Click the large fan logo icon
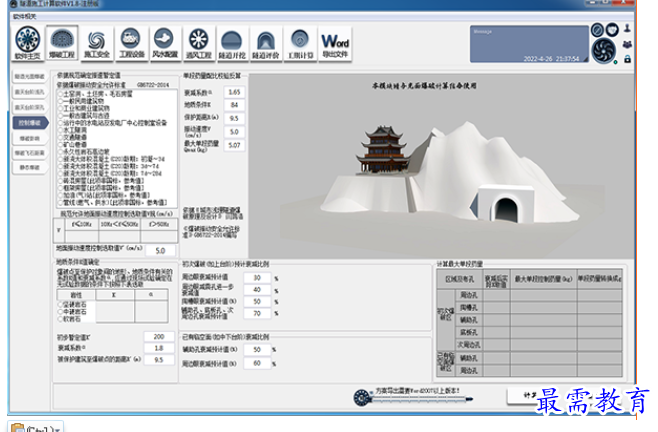 pos(604,50)
